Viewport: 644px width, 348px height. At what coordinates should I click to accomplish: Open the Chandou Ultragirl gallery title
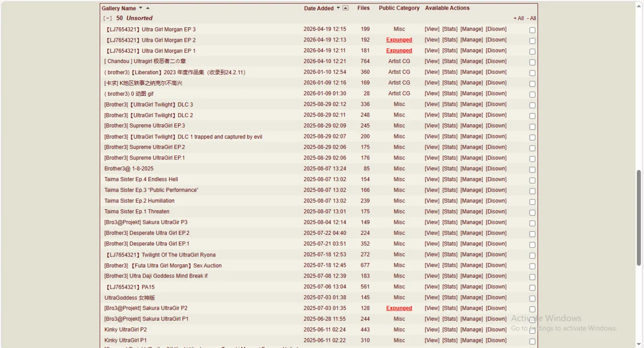coord(145,61)
